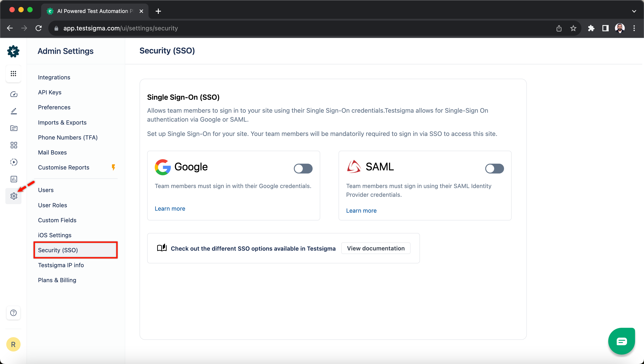Go back with browser back arrow
644x364 pixels.
[x=10, y=28]
